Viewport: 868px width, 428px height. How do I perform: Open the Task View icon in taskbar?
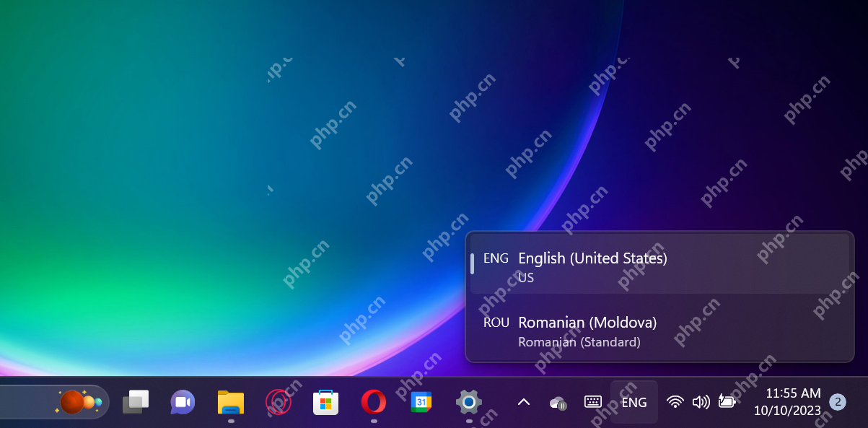pyautogui.click(x=136, y=402)
